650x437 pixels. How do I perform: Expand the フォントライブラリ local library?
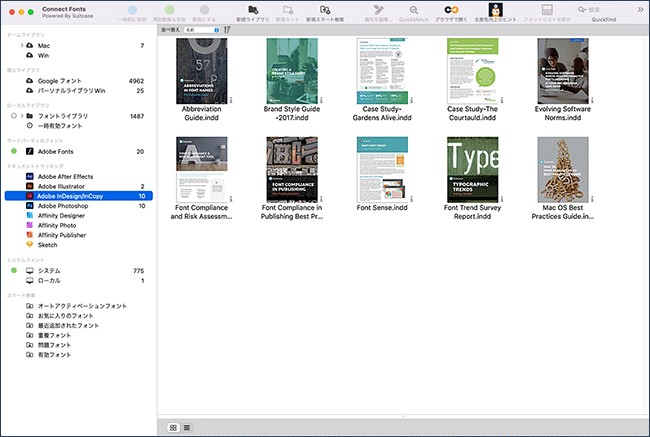click(22, 116)
